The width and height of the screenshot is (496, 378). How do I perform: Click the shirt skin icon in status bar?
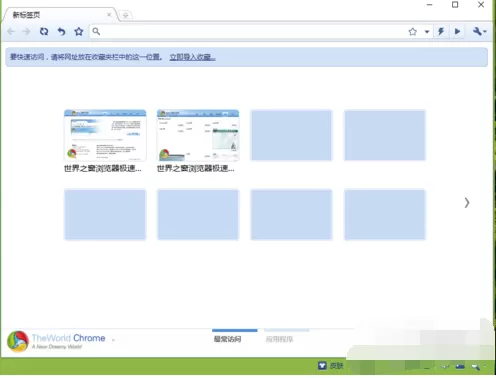pos(322,366)
